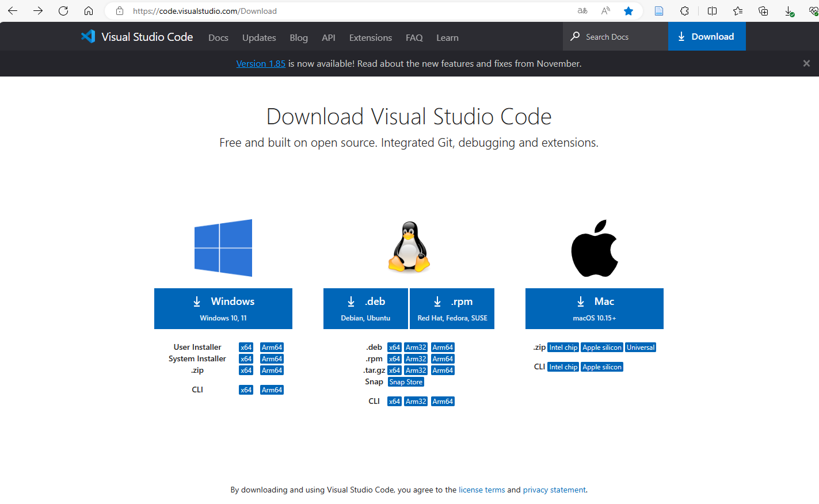Choose Mac .zip Intel chip
The width and height of the screenshot is (819, 504).
tap(563, 348)
